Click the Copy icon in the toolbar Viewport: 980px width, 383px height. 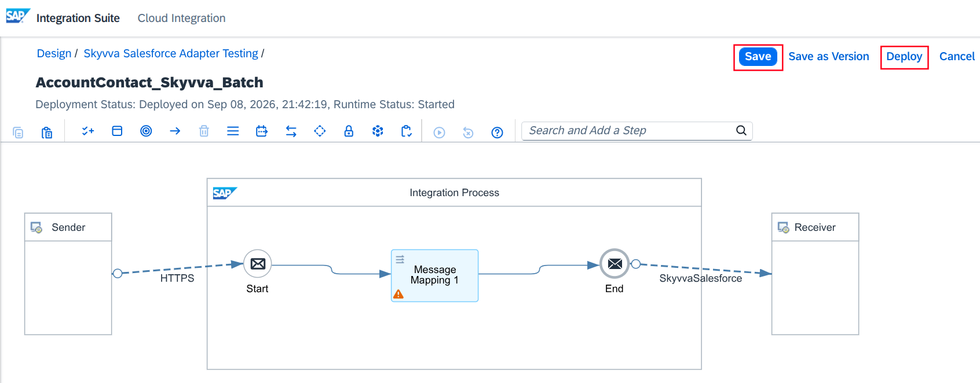pos(18,132)
